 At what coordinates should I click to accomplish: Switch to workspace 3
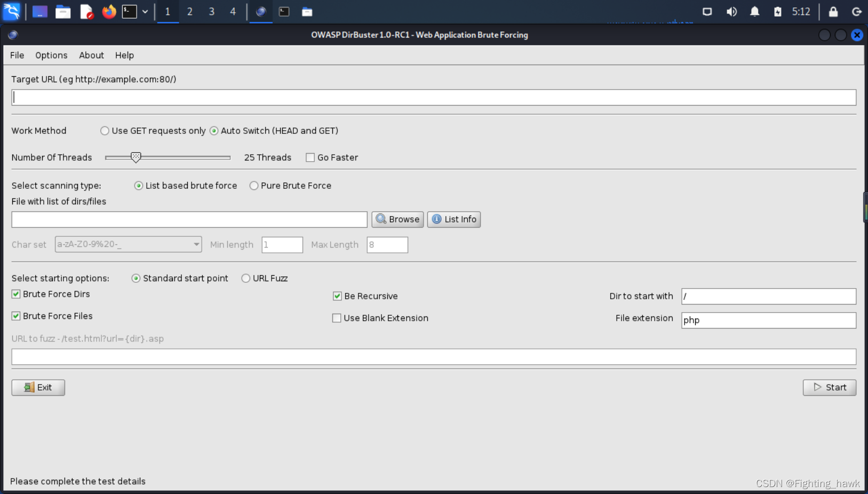[211, 12]
